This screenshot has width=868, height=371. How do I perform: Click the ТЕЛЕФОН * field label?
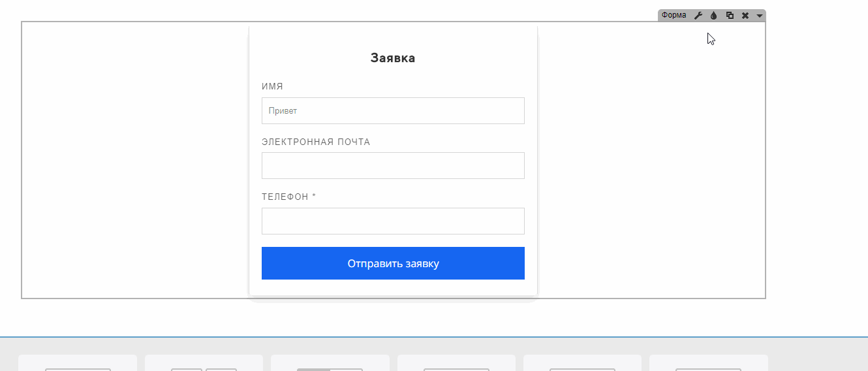[x=288, y=197]
